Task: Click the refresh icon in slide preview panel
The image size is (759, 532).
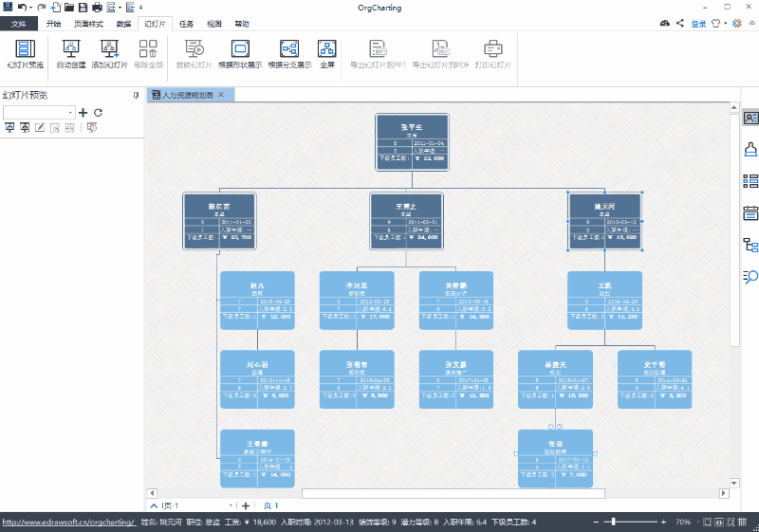Action: click(99, 113)
